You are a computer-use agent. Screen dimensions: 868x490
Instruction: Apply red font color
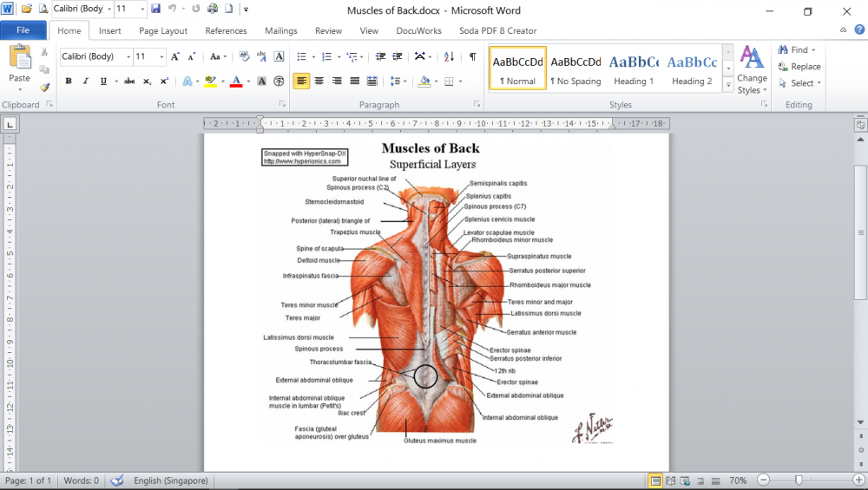[x=236, y=82]
